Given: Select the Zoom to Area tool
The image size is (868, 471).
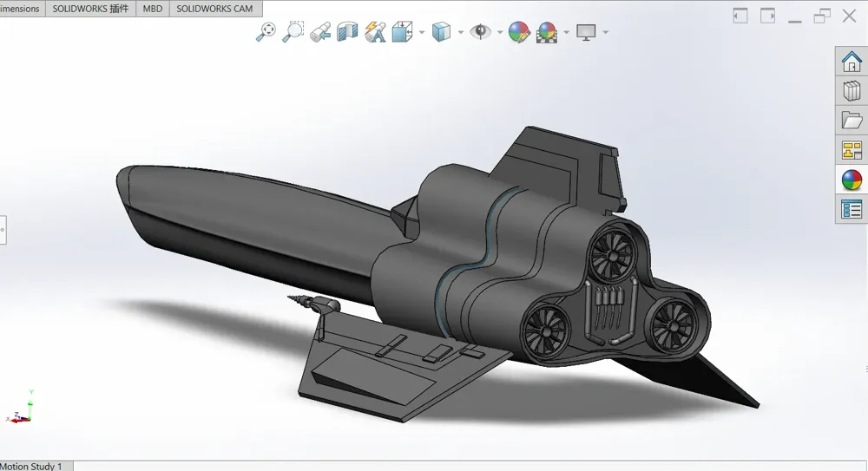Looking at the screenshot, I should click(293, 31).
